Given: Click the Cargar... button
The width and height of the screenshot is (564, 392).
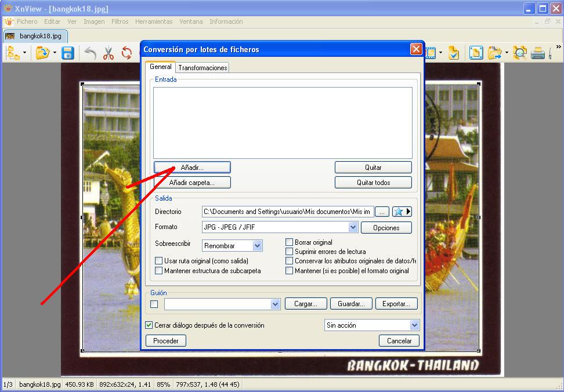Looking at the screenshot, I should point(306,304).
